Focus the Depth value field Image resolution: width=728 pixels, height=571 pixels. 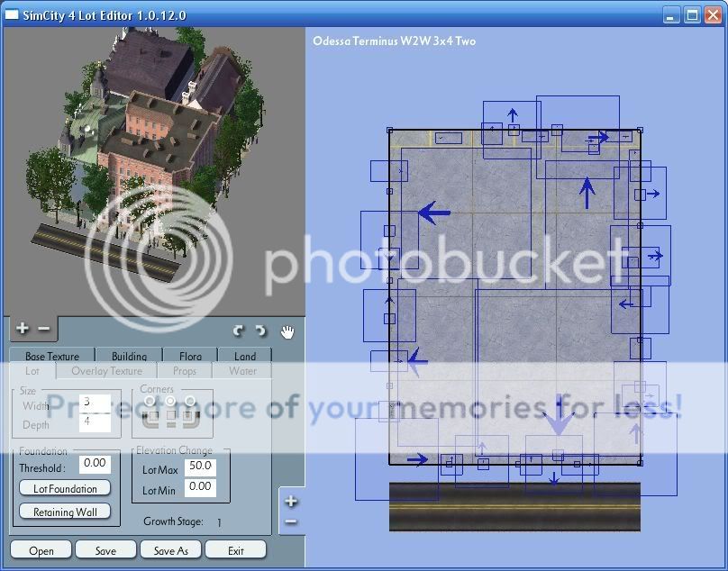click(95, 422)
